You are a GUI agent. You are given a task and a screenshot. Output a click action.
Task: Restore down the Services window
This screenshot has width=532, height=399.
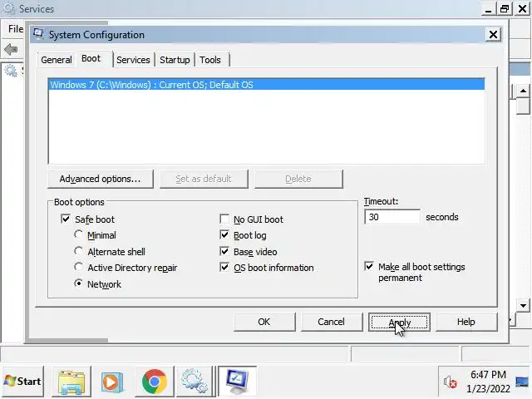(505, 9)
